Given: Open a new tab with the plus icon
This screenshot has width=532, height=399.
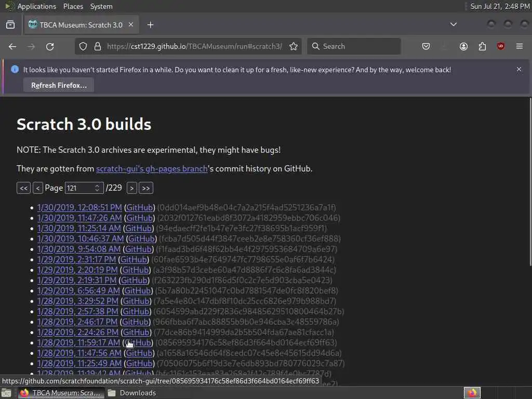Looking at the screenshot, I should tap(150, 25).
